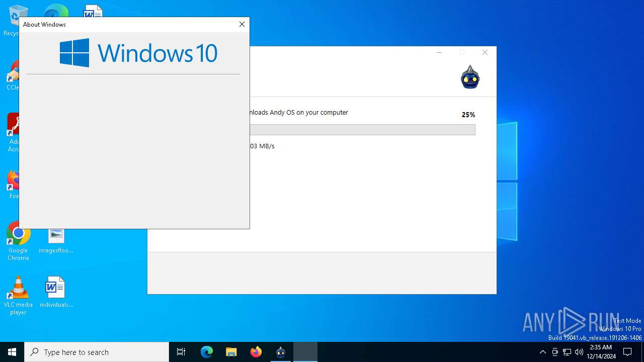The image size is (644, 362).
Task: Close the About Windows dialog
Action: pyautogui.click(x=242, y=24)
